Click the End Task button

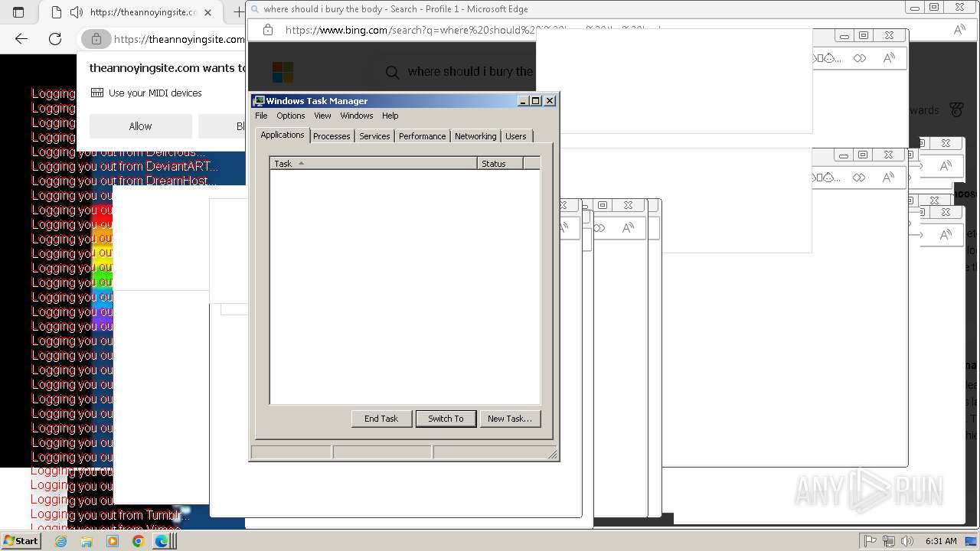(381, 419)
